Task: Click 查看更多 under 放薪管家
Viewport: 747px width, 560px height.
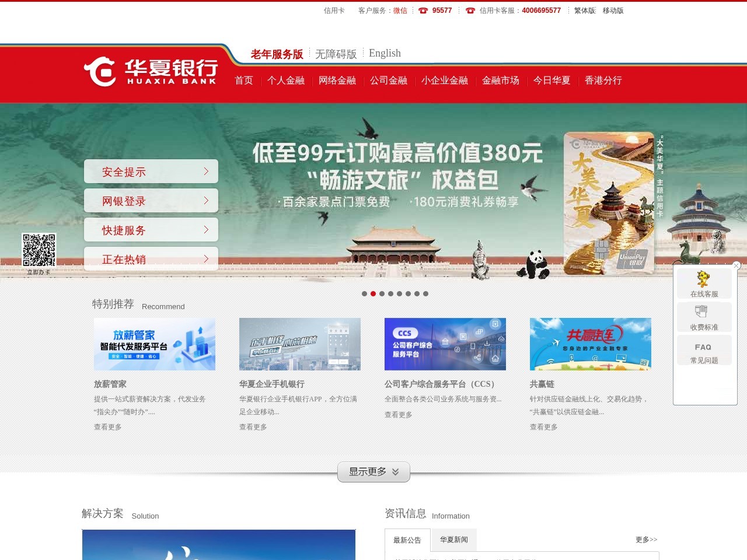Action: (108, 427)
